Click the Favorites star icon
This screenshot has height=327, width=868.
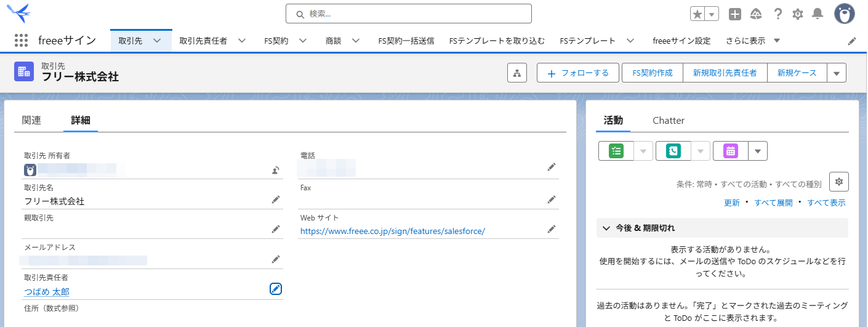click(697, 14)
